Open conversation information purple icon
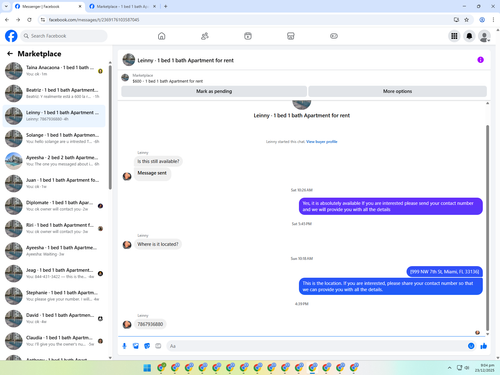This screenshot has width=500, height=375. coord(480,60)
